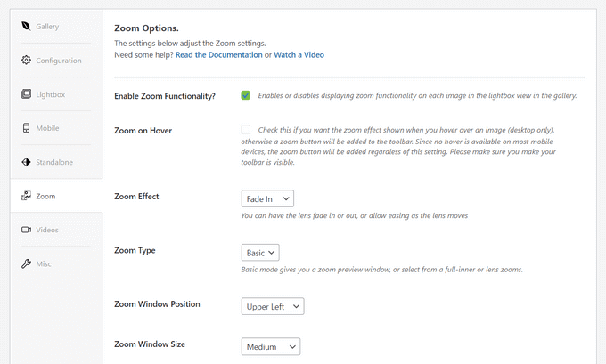The image size is (606, 364).
Task: Open the Zoom Type dropdown
Action: tap(260, 253)
